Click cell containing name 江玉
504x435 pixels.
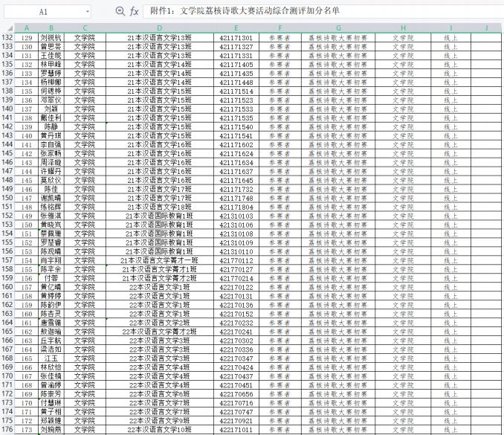tap(51, 358)
